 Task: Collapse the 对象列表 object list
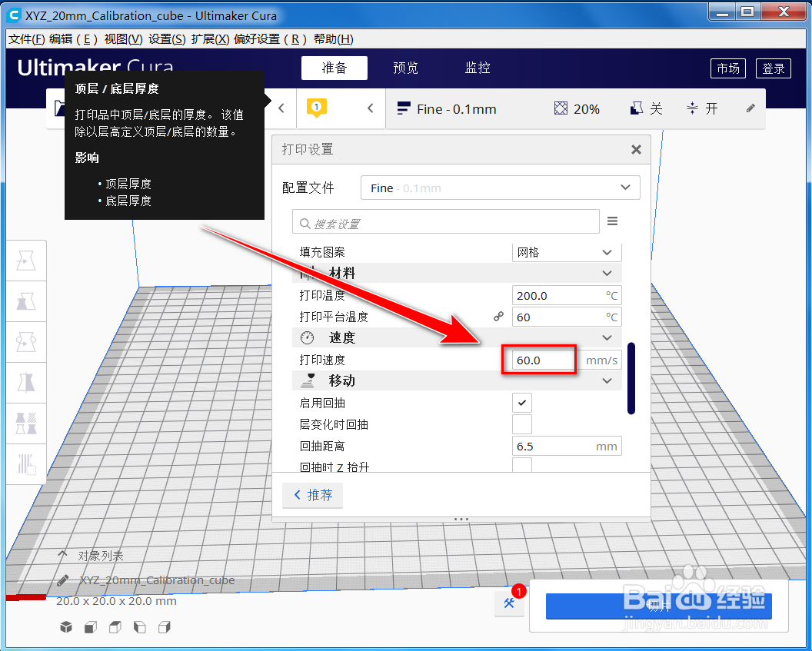pos(62,555)
